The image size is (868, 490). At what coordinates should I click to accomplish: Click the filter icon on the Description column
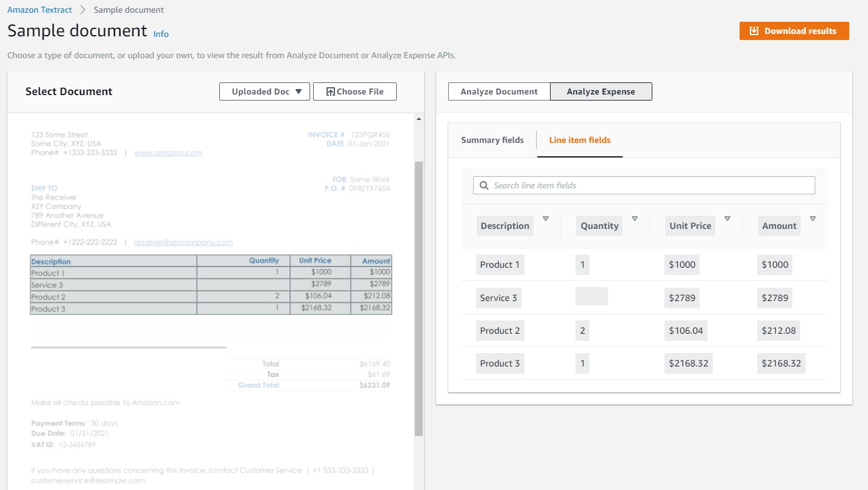[545, 218]
